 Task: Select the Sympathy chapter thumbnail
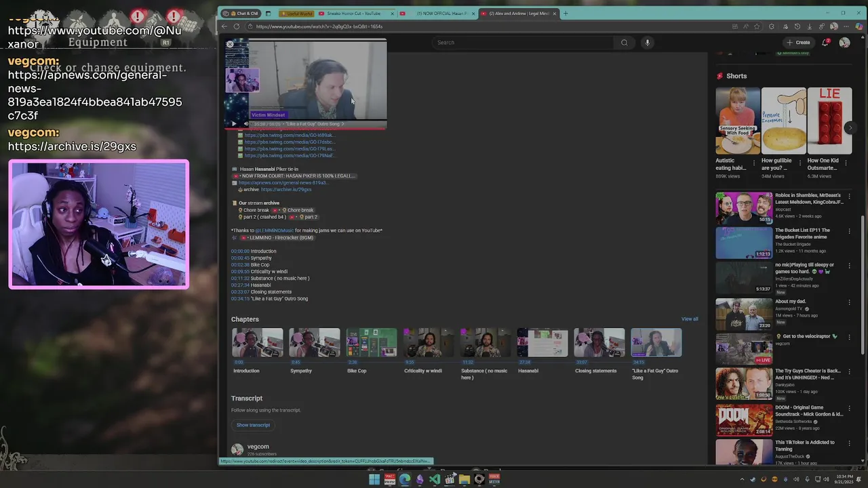click(315, 342)
